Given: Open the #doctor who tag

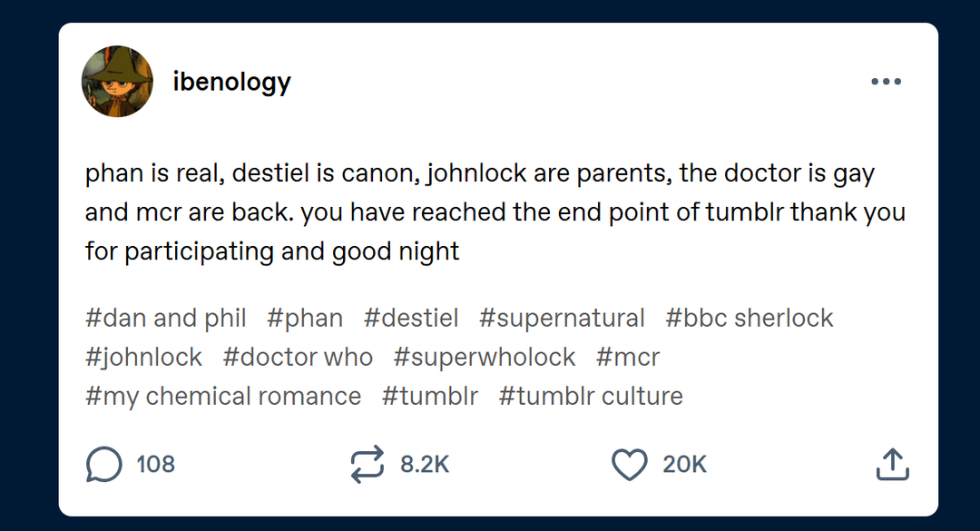Looking at the screenshot, I should click(x=298, y=358).
